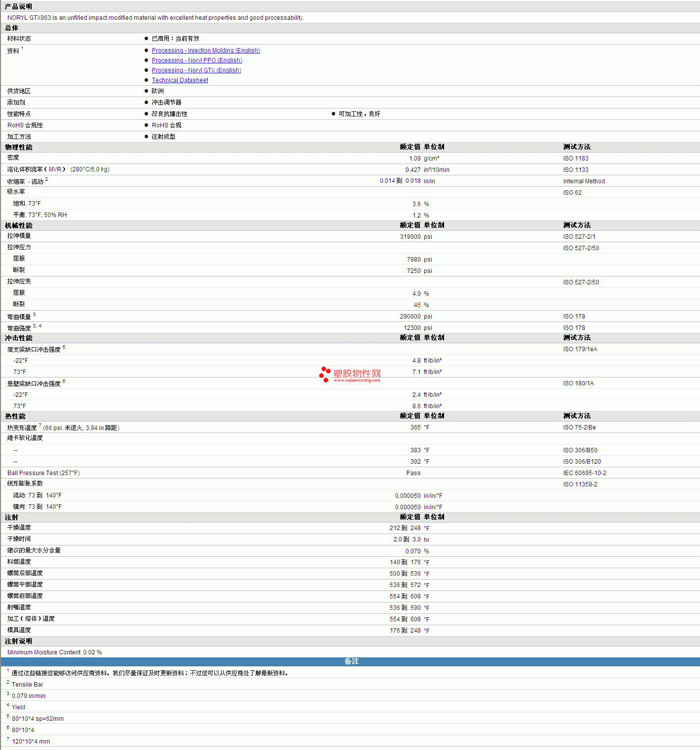Click Charpy impact value 7.1
700x750 pixels.
[416, 372]
